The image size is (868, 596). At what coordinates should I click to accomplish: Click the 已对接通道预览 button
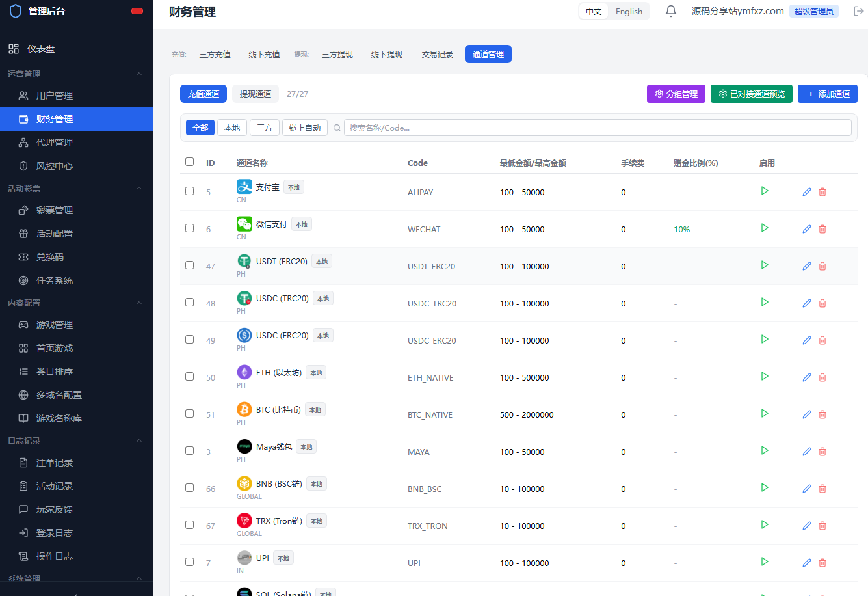752,94
